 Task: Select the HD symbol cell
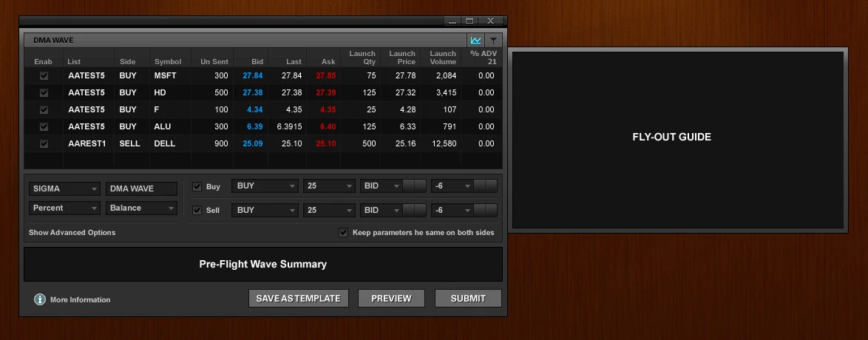coord(160,92)
